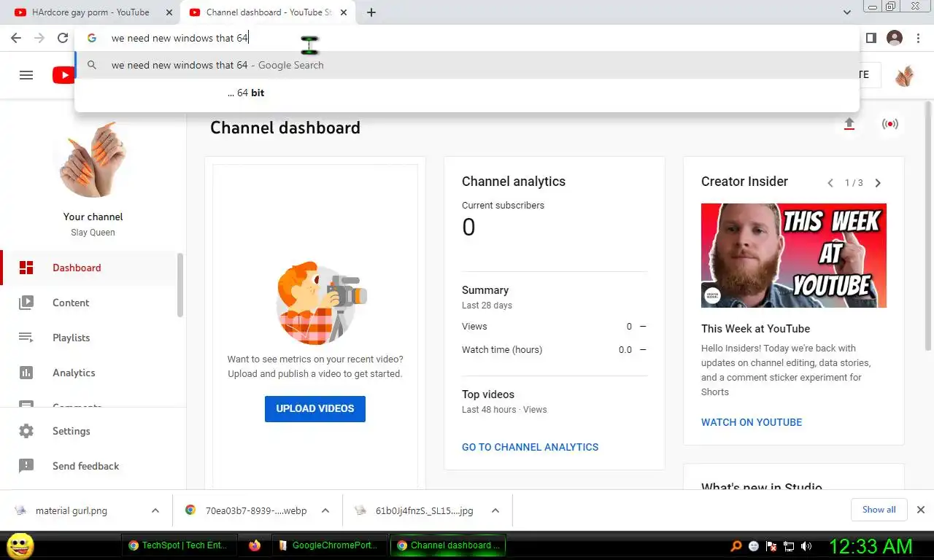Click the upload arrow icon on dashboard
This screenshot has height=560, width=934.
(849, 124)
